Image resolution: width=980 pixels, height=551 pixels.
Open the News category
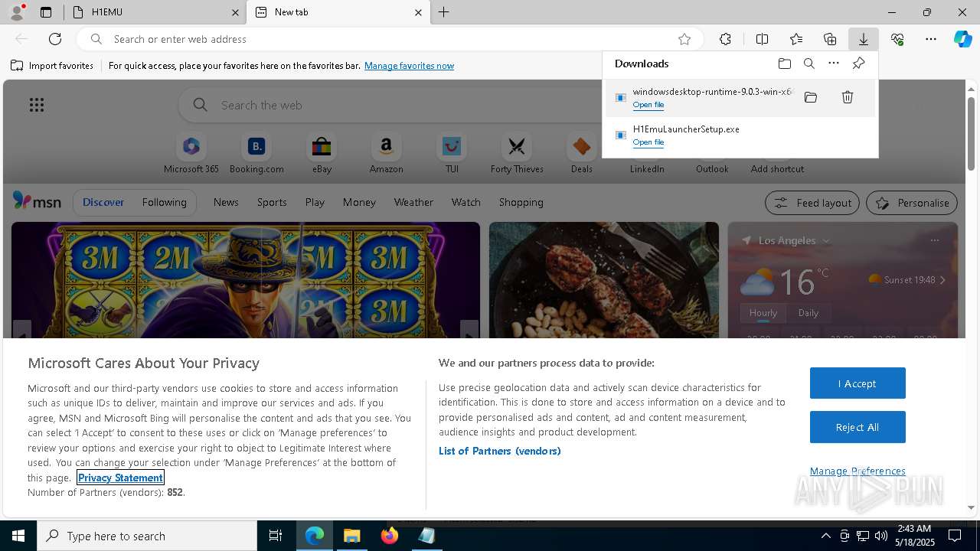pos(226,203)
